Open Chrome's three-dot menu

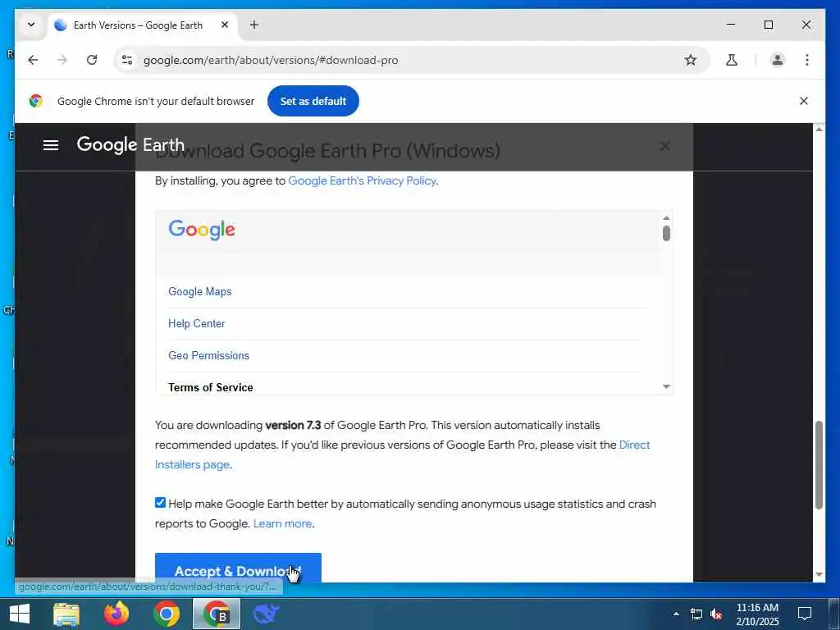click(x=807, y=60)
